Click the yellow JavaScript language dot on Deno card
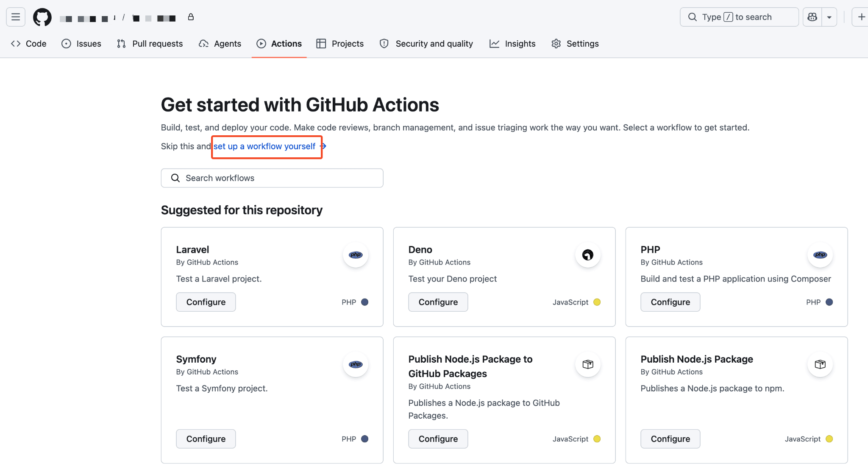The width and height of the screenshot is (868, 475). [x=597, y=302]
